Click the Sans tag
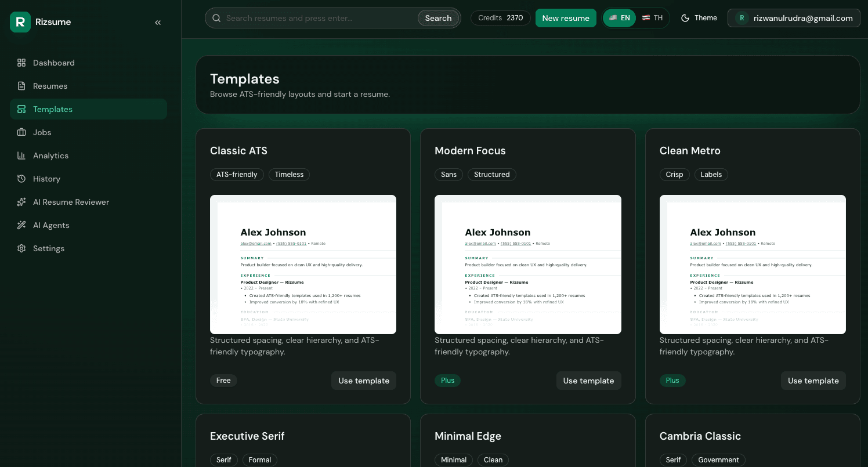868x467 pixels. (x=449, y=175)
